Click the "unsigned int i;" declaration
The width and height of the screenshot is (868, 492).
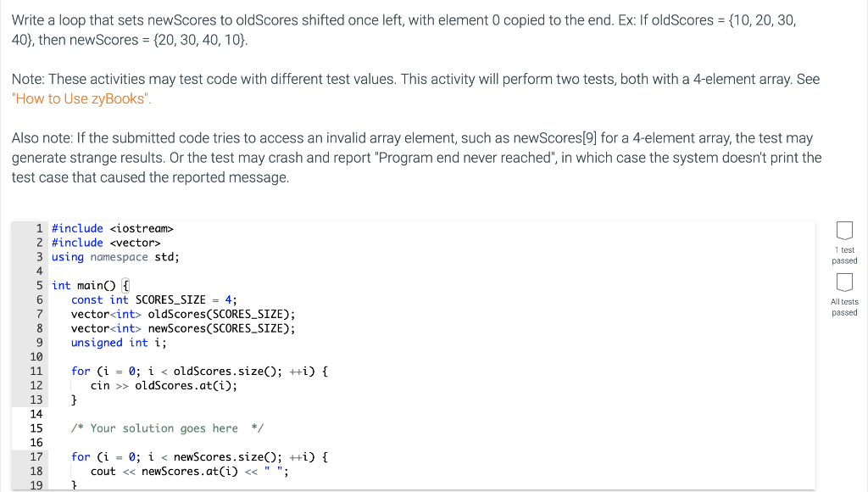pos(119,343)
